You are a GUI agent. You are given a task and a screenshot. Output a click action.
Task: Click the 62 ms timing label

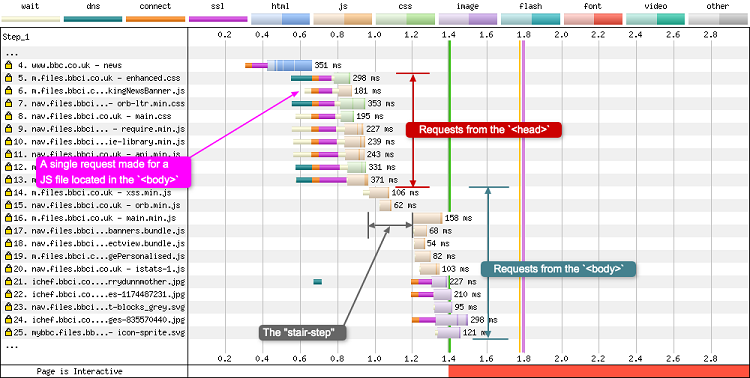406,205
